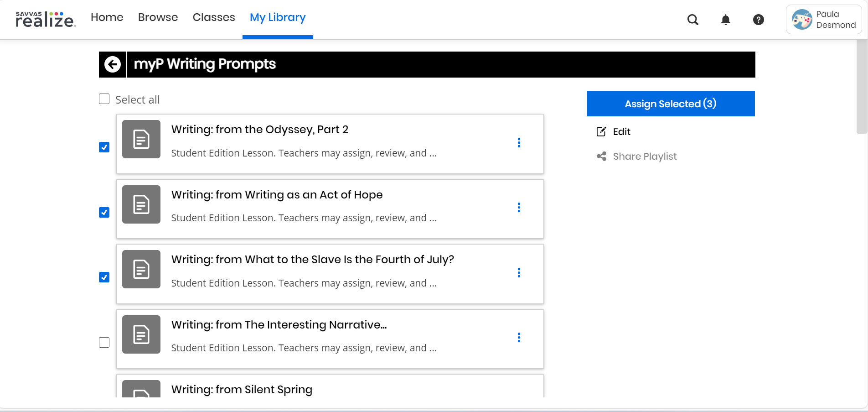
Task: Click document icon for The Interesting Narrative
Action: [x=141, y=334]
